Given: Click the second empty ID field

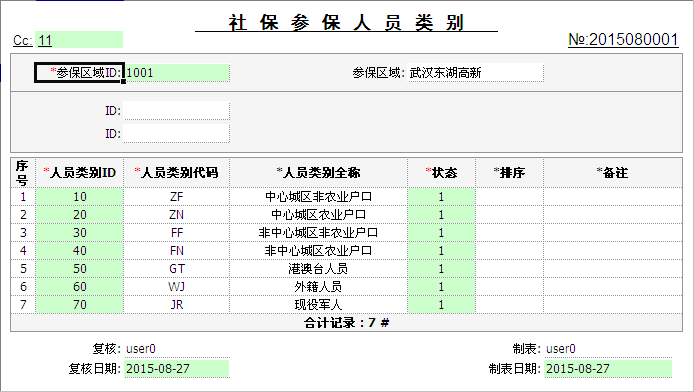Looking at the screenshot, I should point(176,134).
